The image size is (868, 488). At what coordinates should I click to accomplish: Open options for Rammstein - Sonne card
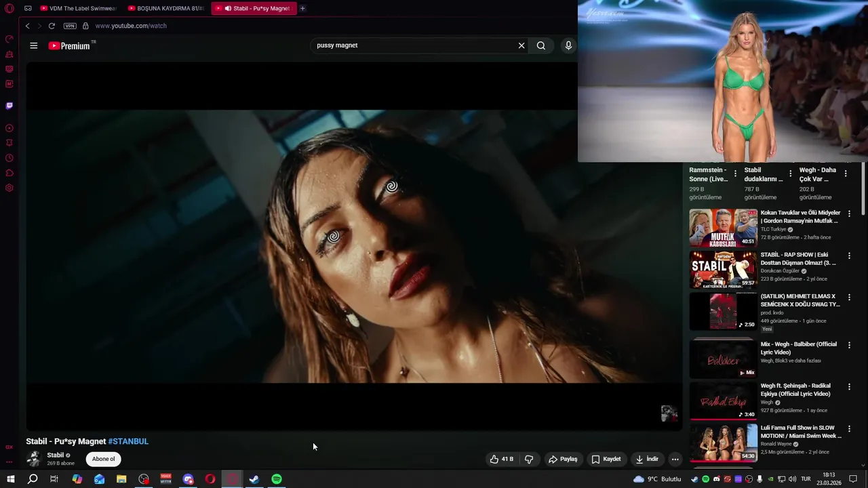[735, 174]
